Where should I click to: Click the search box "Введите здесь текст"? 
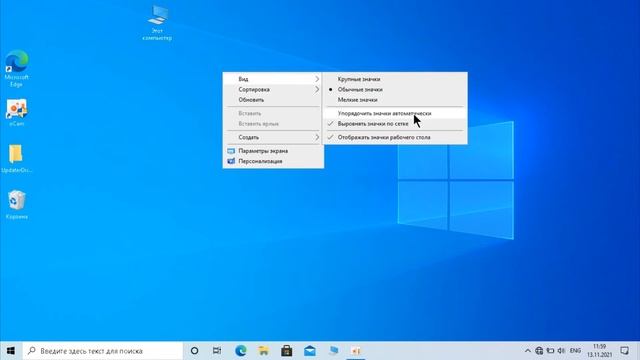(102, 351)
